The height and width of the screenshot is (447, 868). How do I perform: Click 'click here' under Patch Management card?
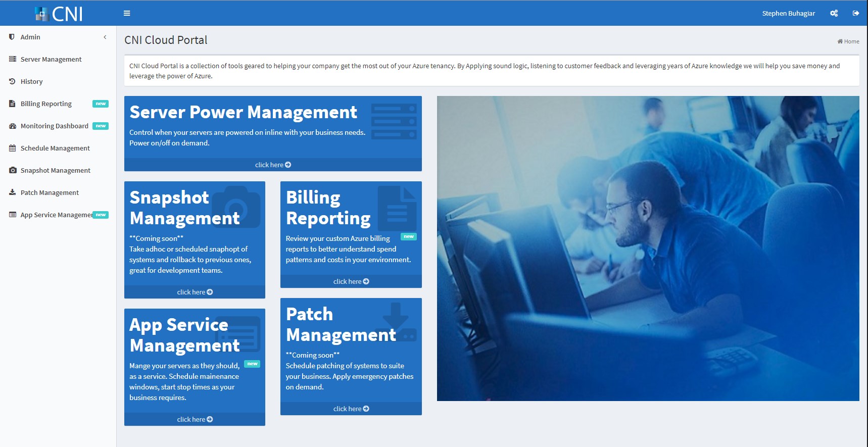[x=351, y=409]
